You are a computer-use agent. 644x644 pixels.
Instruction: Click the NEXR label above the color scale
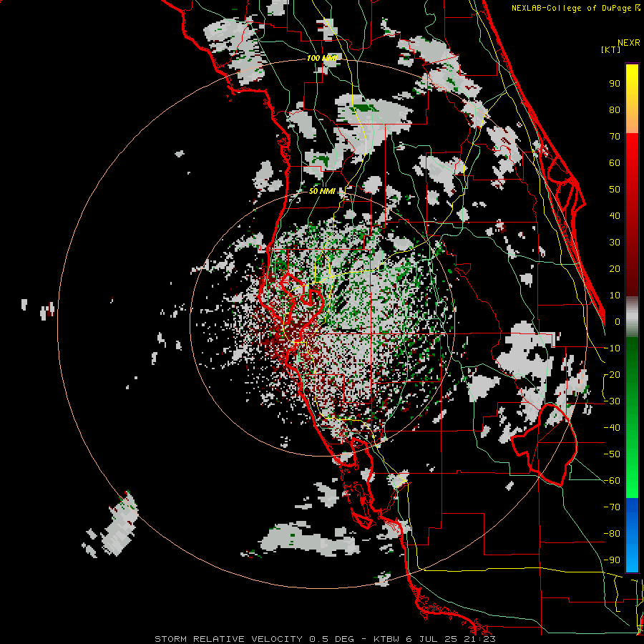pyautogui.click(x=629, y=43)
